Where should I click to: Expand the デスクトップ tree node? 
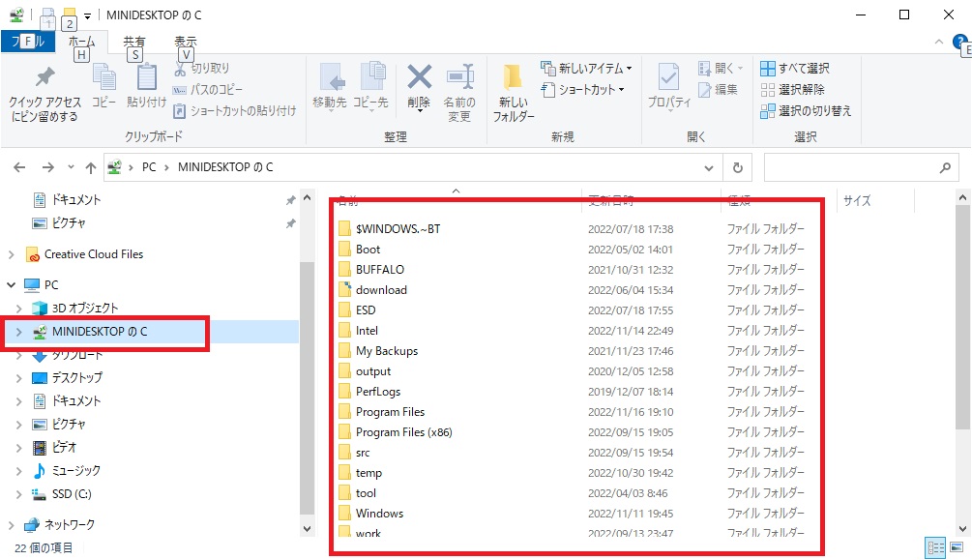[x=18, y=377]
